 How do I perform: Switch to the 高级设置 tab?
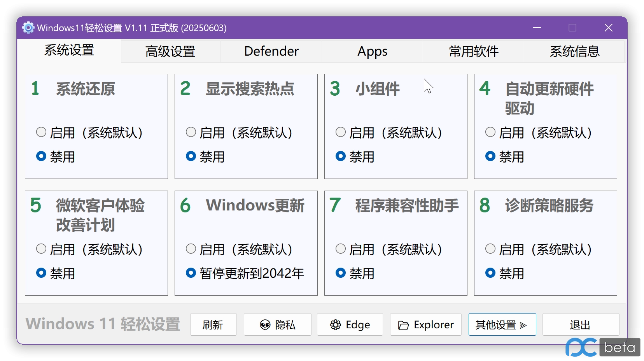point(170,51)
